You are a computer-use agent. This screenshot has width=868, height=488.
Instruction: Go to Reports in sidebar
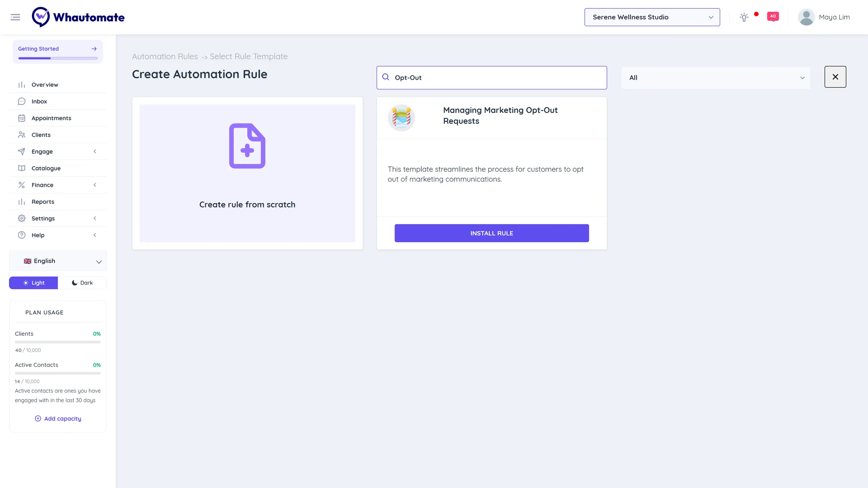tap(58, 202)
